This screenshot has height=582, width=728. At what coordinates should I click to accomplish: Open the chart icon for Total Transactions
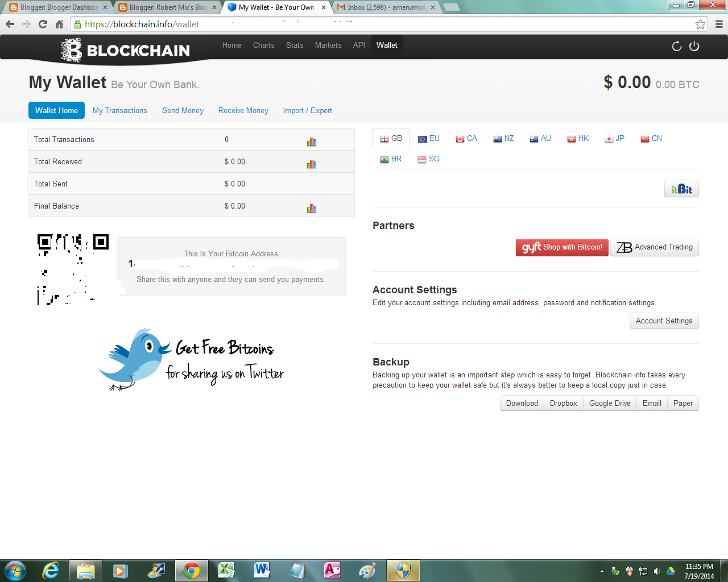(312, 142)
